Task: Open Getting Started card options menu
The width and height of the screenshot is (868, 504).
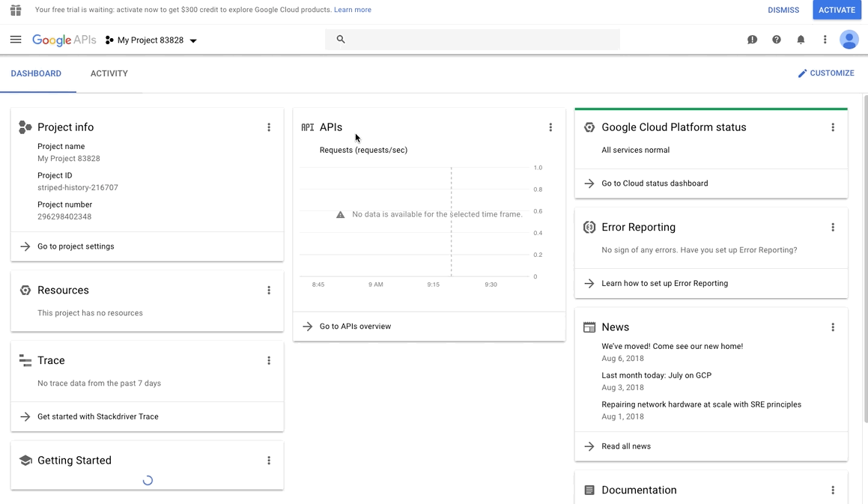Action: click(x=269, y=461)
